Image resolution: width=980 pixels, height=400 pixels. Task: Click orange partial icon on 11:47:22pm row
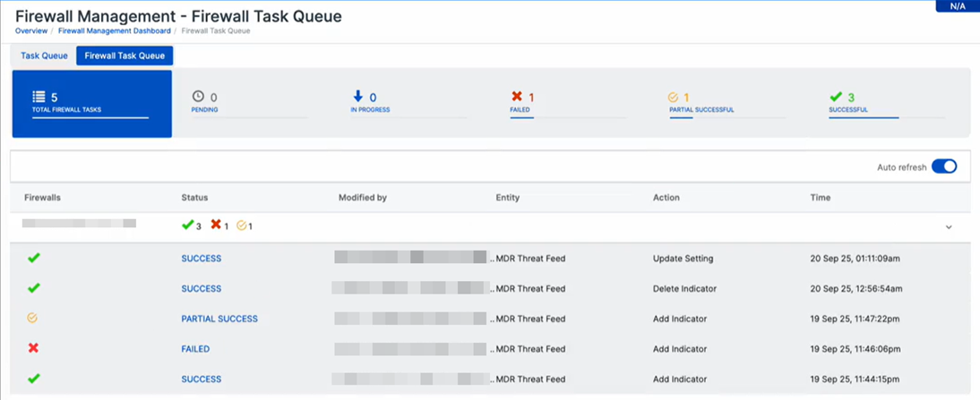point(34,319)
